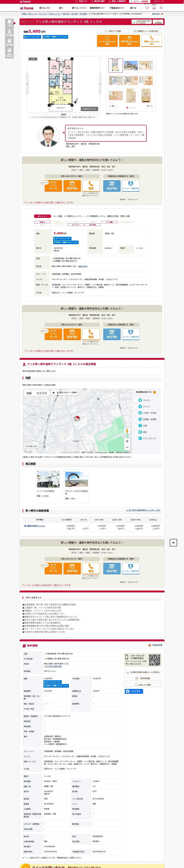Screen dimensions: 184x868
Task: Switch map to 航空写真 view
Action: coord(42,393)
